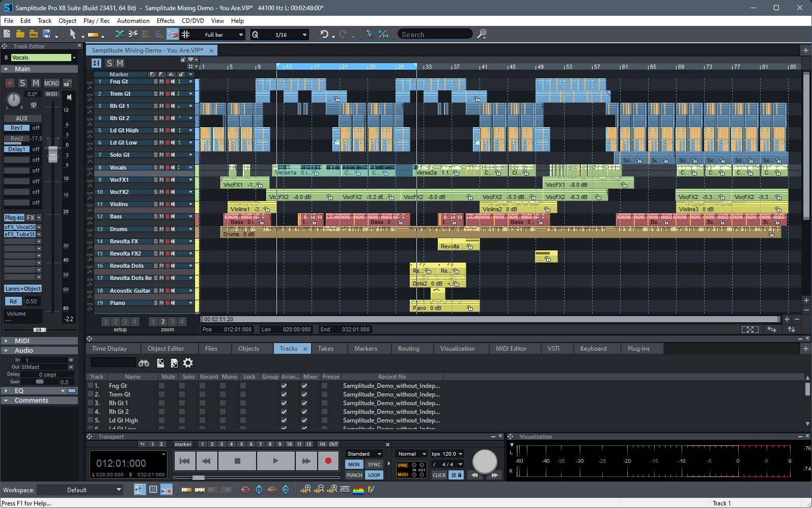Click the Plug-ins button in the Track Editor
Image resolution: width=812 pixels, height=508 pixels.
click(14, 217)
